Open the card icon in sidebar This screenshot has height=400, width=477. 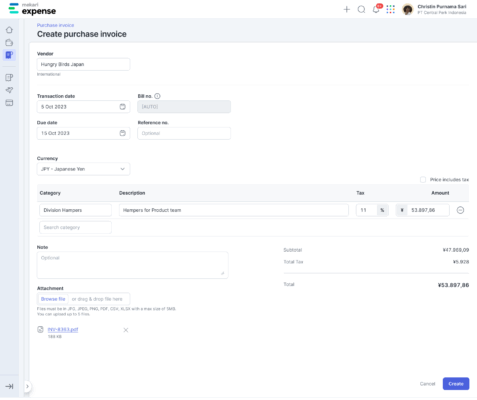point(9,103)
